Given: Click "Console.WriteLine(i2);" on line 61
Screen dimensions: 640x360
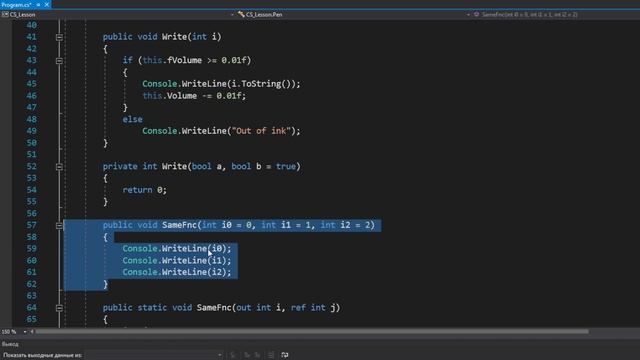Looking at the screenshot, I should point(176,272).
